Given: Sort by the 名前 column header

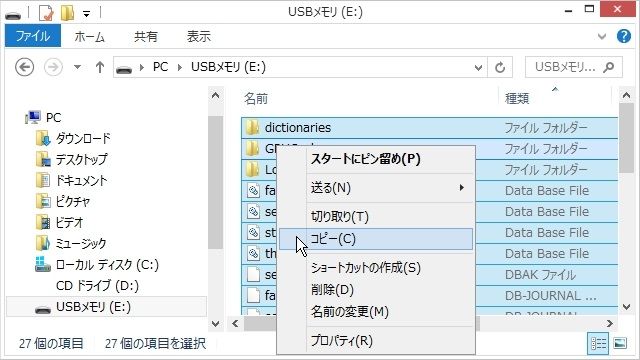Looking at the screenshot, I should click(x=256, y=98).
